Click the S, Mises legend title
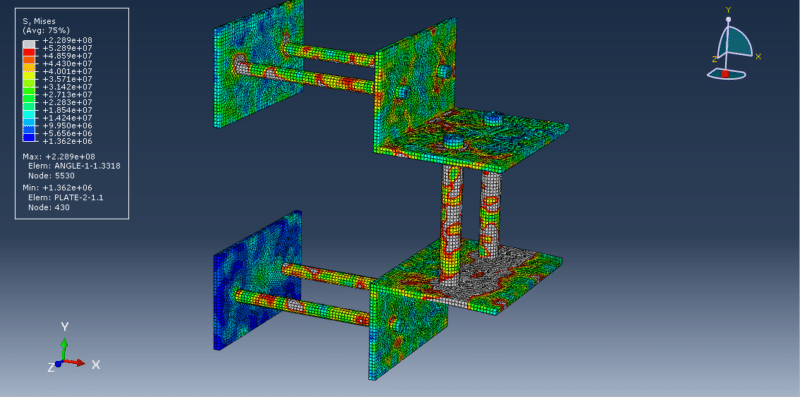The width and height of the screenshot is (800, 397). click(39, 21)
